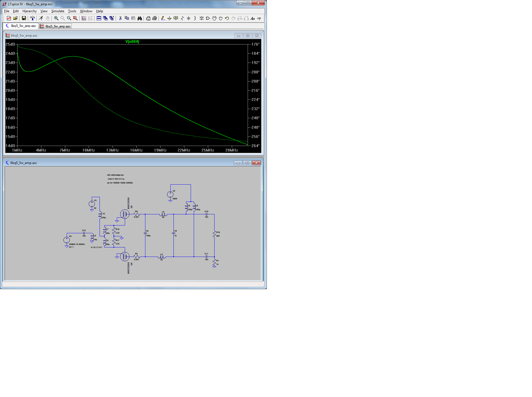Viewport: 532px width, 397px height.
Task: Maximize the schematic child window
Action: pyautogui.click(x=247, y=163)
